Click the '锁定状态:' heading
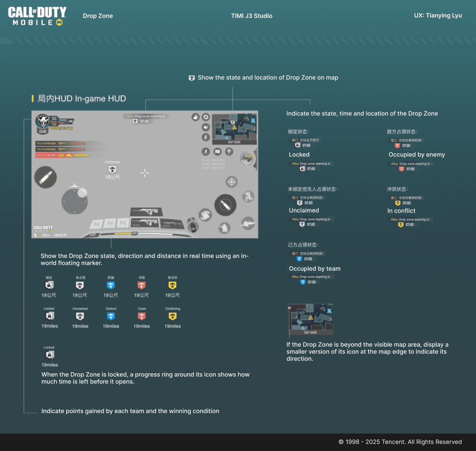This screenshot has width=476, height=451. pos(299,132)
